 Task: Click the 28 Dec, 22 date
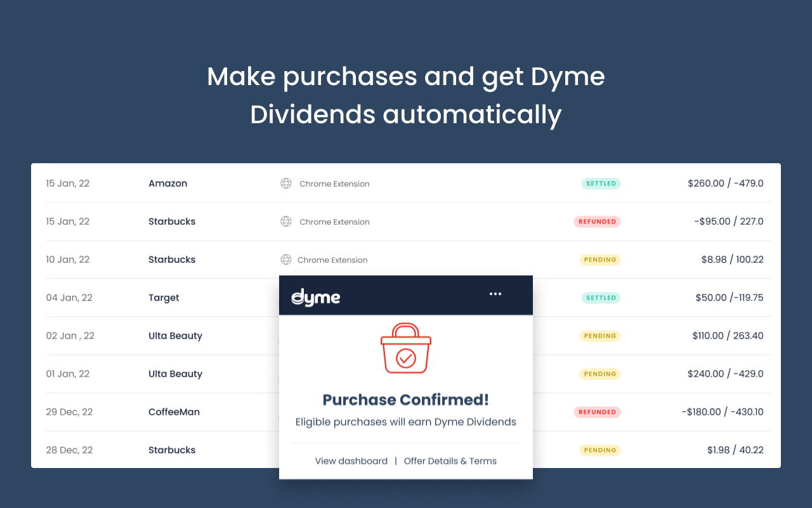pos(70,450)
